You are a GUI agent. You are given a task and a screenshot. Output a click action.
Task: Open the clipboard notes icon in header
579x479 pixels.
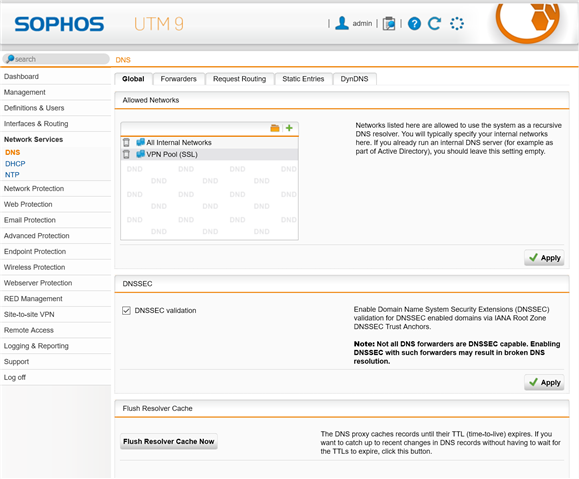point(388,24)
